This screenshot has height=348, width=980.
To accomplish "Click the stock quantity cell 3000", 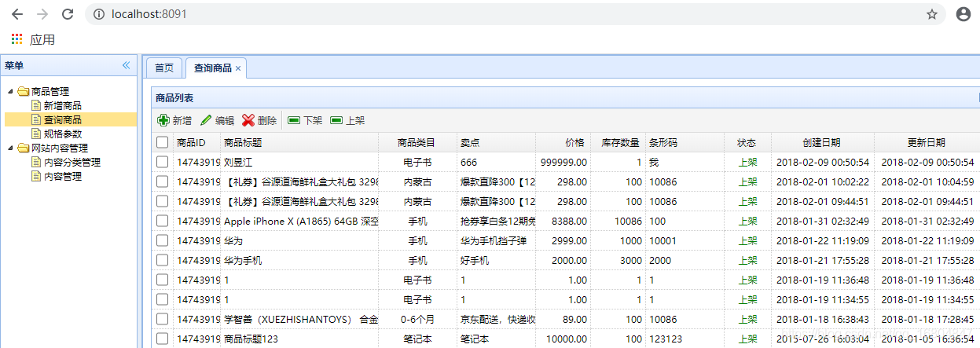I will point(618,260).
